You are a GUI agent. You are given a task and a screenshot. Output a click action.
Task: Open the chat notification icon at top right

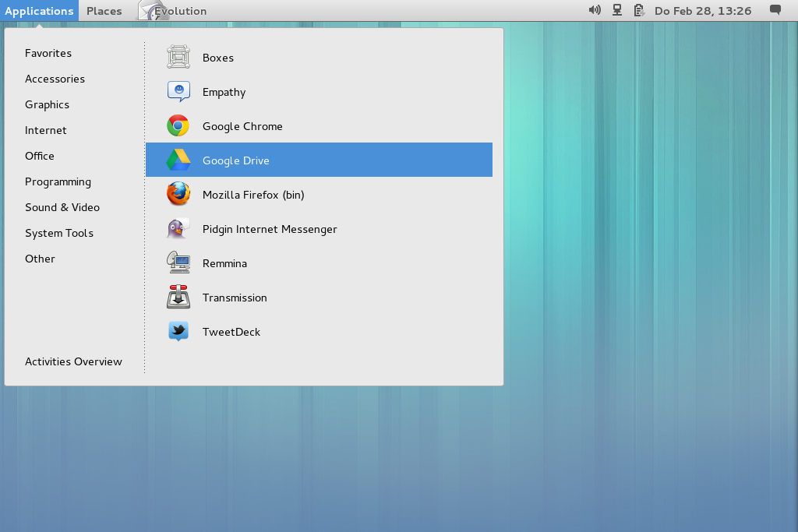coord(775,10)
